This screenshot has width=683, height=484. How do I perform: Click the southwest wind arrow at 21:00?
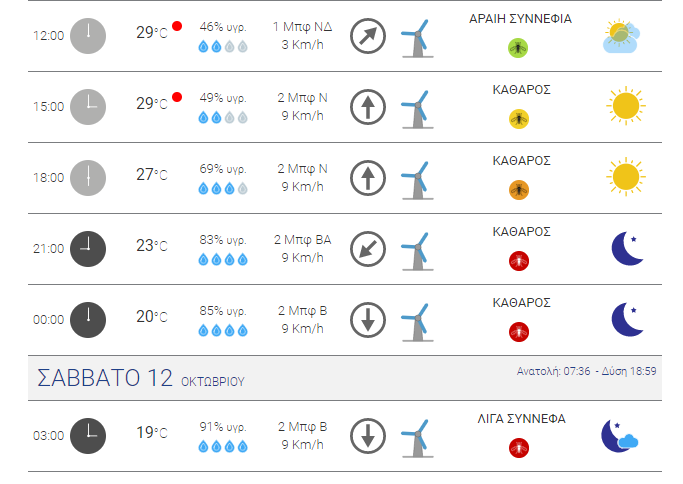pos(368,249)
